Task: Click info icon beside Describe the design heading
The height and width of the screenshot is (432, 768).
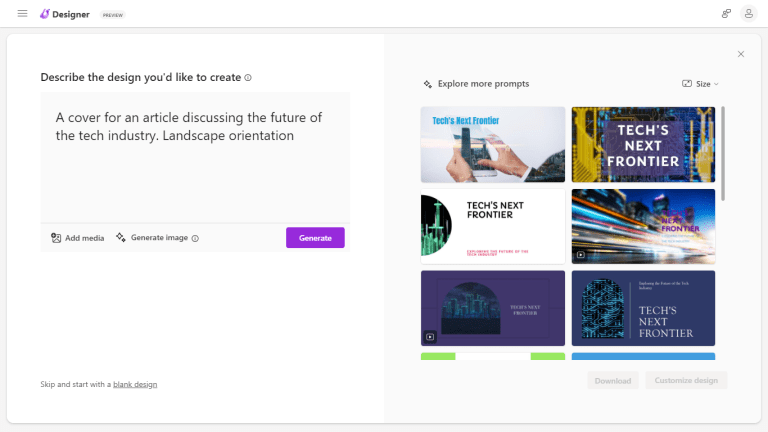Action: click(x=248, y=77)
